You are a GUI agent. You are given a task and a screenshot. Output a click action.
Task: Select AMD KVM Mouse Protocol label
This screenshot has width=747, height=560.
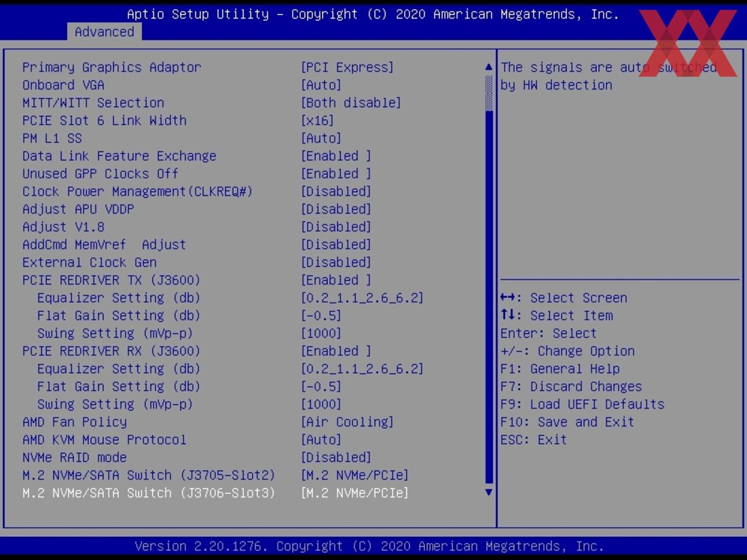(104, 440)
